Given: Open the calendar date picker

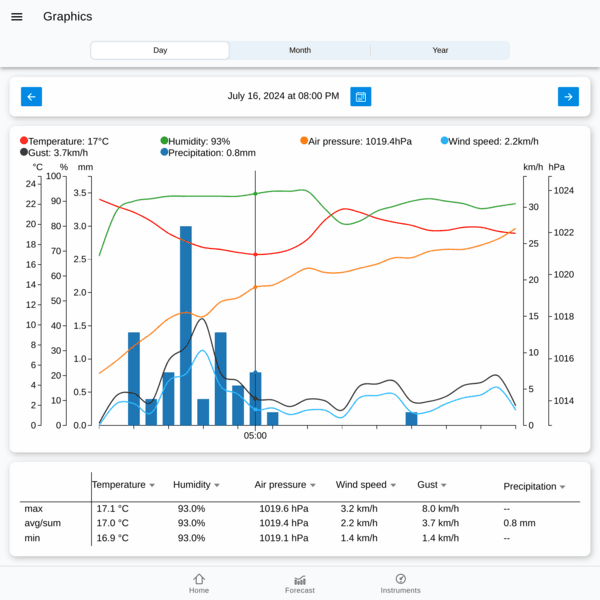Looking at the screenshot, I should pos(360,96).
